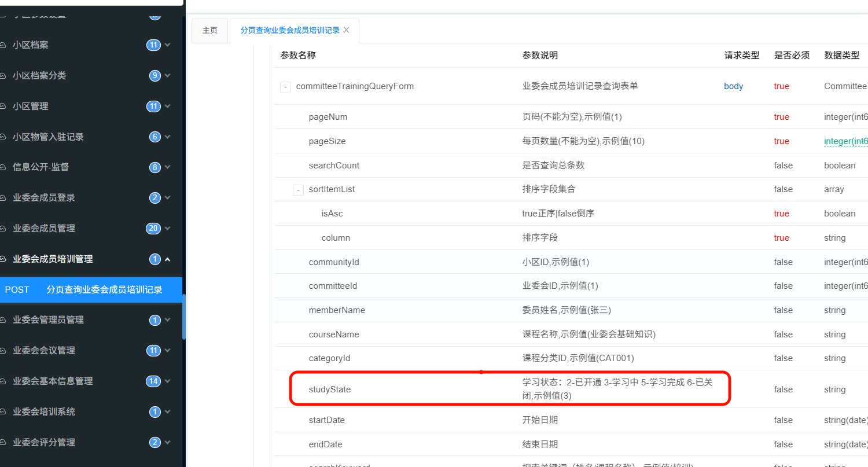This screenshot has width=868, height=467.
Task: Collapse the committeeTrainingQueryForm parameter row
Action: click(285, 87)
